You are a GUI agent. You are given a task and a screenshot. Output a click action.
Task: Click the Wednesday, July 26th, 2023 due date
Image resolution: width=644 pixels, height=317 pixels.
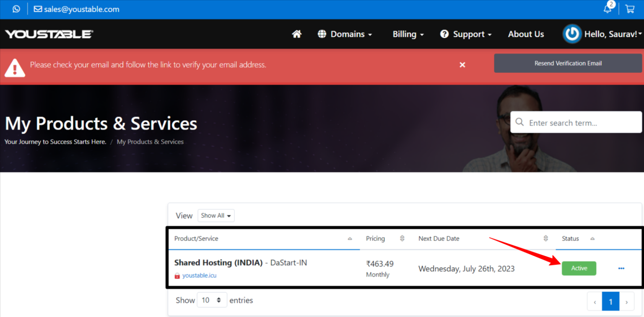(x=467, y=269)
